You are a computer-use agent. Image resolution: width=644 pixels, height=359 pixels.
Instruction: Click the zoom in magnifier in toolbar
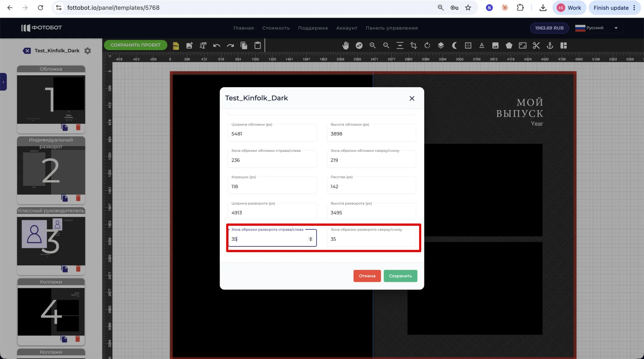(x=373, y=46)
